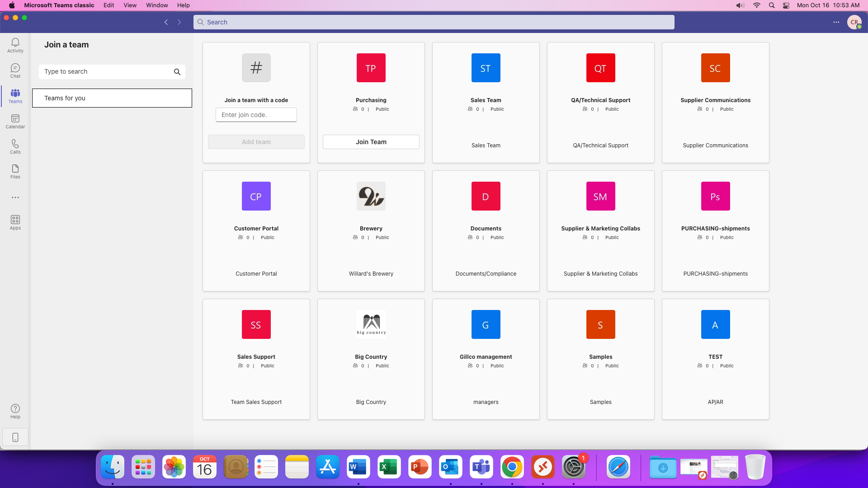This screenshot has width=868, height=488.
Task: Click the mobile app download icon
Action: 15,437
